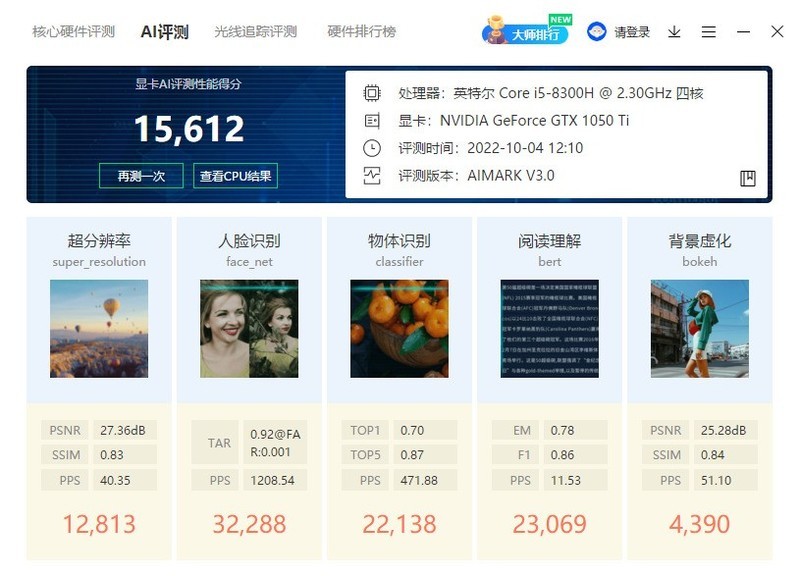Click the overall score 15,612
Image resolution: width=800 pixels, height=576 pixels.
pos(189,129)
